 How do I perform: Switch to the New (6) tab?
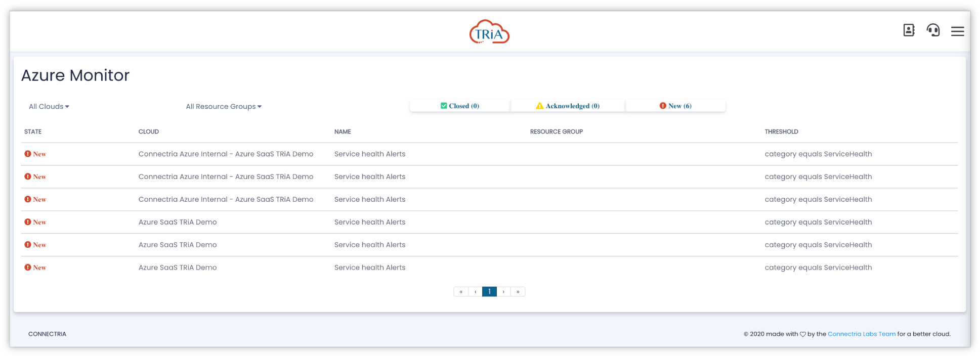[675, 106]
